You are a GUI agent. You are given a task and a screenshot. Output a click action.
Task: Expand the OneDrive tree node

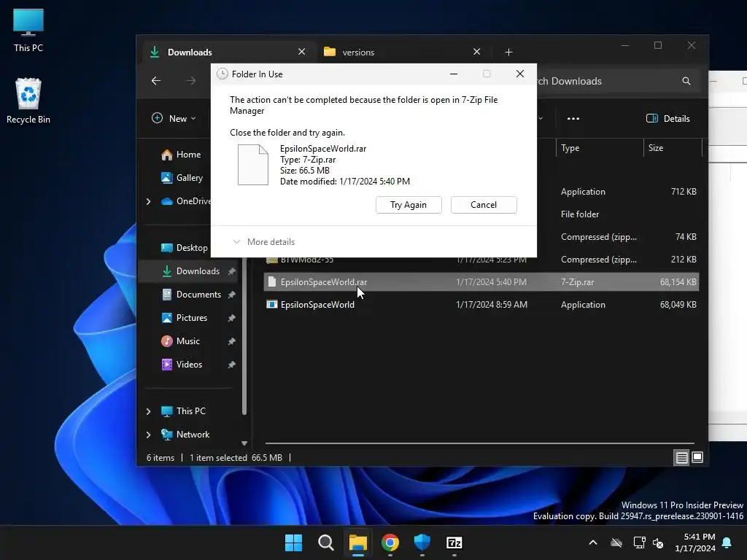(x=148, y=201)
